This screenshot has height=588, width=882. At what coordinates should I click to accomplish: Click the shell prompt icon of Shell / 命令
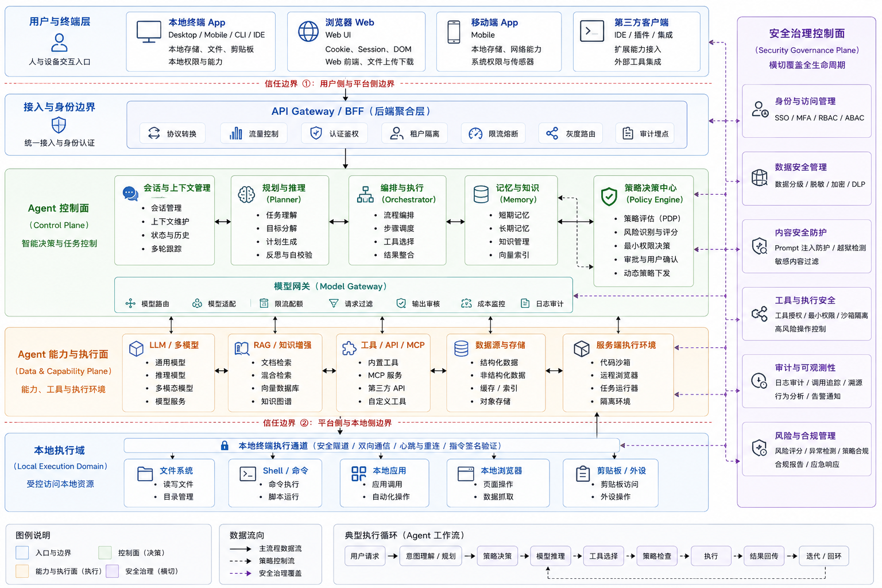pyautogui.click(x=248, y=474)
